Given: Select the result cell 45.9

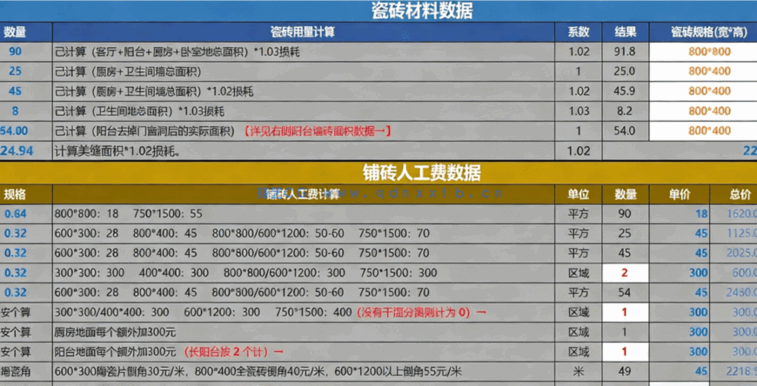Looking at the screenshot, I should [625, 91].
